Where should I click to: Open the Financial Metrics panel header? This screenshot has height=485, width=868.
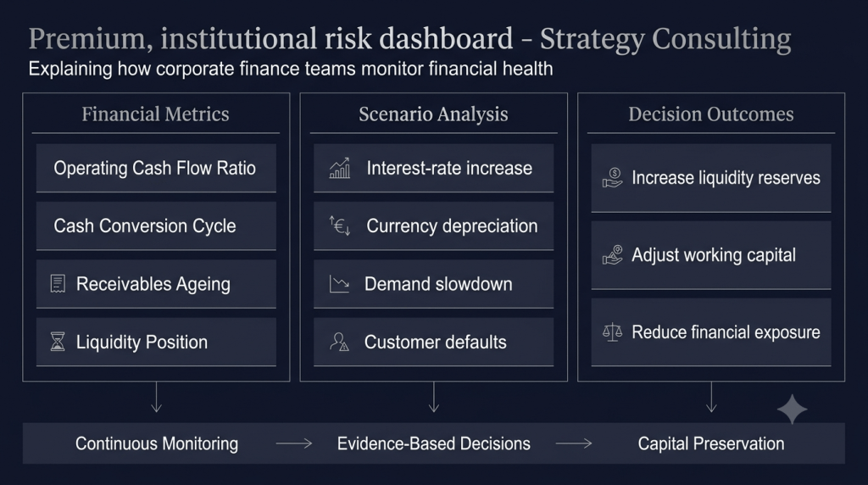pyautogui.click(x=156, y=114)
